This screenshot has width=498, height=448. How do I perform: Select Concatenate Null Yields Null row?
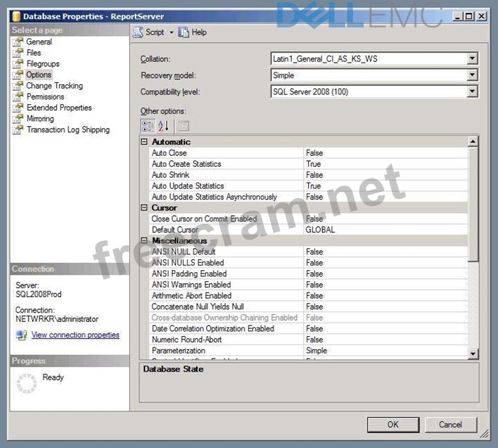click(x=308, y=306)
